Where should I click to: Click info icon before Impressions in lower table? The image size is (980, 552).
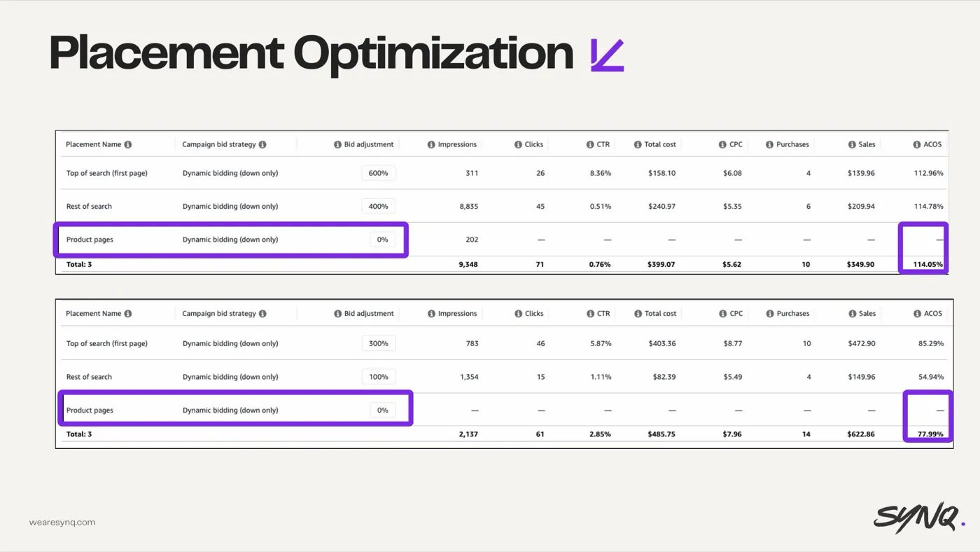(x=431, y=314)
